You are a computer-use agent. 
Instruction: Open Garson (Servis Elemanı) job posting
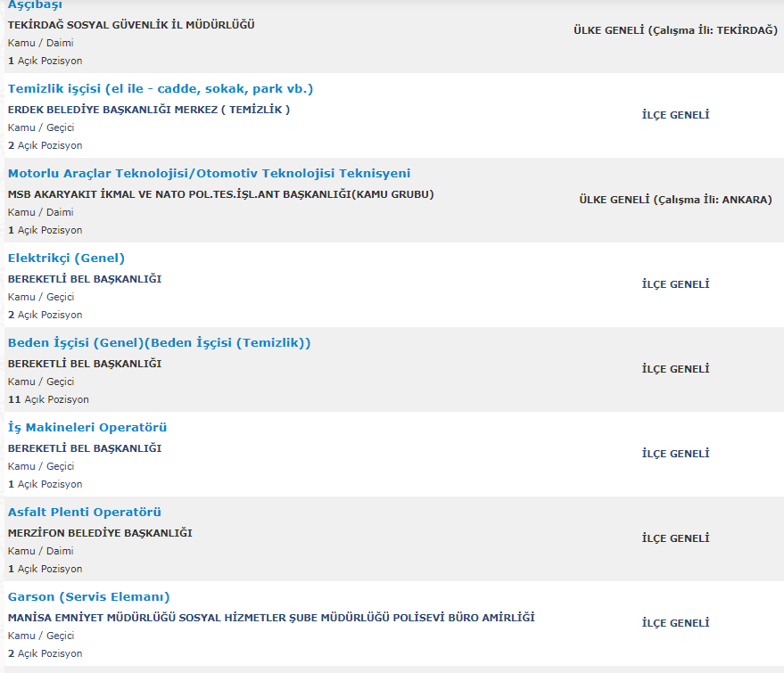88,596
